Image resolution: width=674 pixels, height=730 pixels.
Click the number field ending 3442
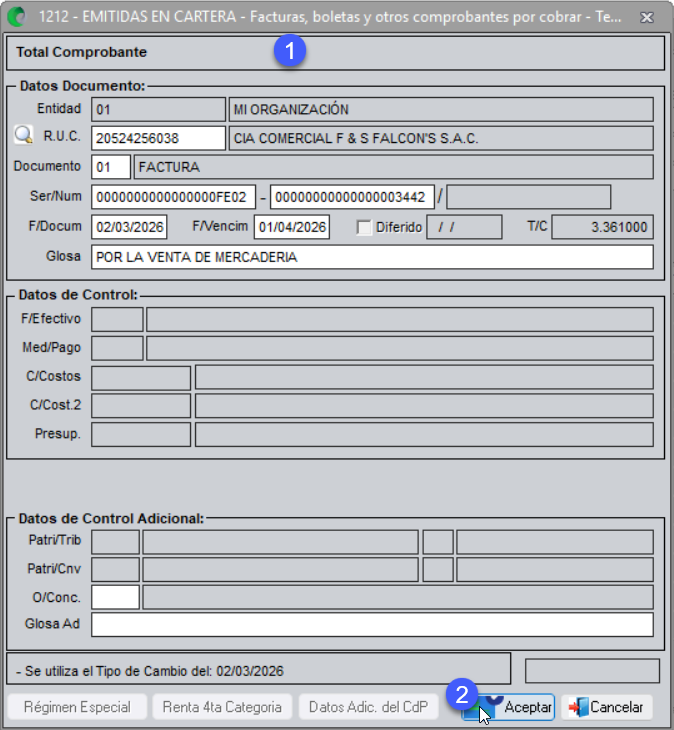pyautogui.click(x=352, y=197)
